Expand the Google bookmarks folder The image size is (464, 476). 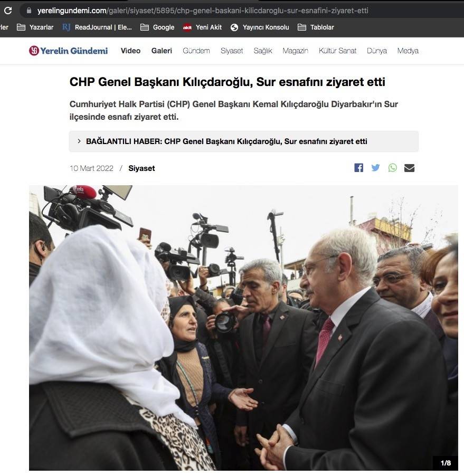coord(157,27)
